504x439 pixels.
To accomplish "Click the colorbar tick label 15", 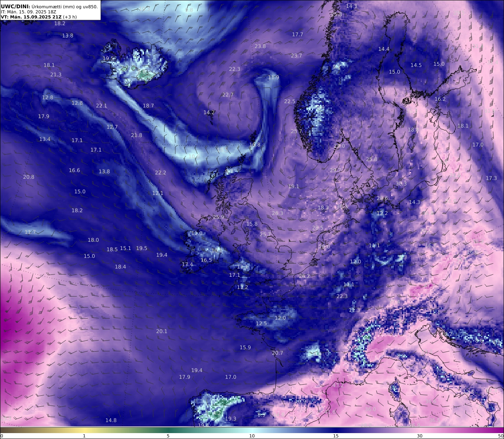I will click(x=336, y=436).
